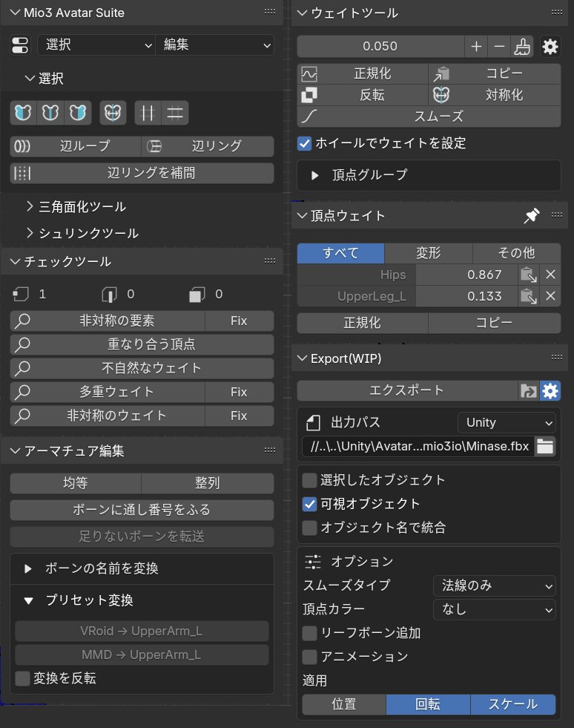Adjust Hips weight 0.867 slider
574x728 pixels.
[x=466, y=275]
